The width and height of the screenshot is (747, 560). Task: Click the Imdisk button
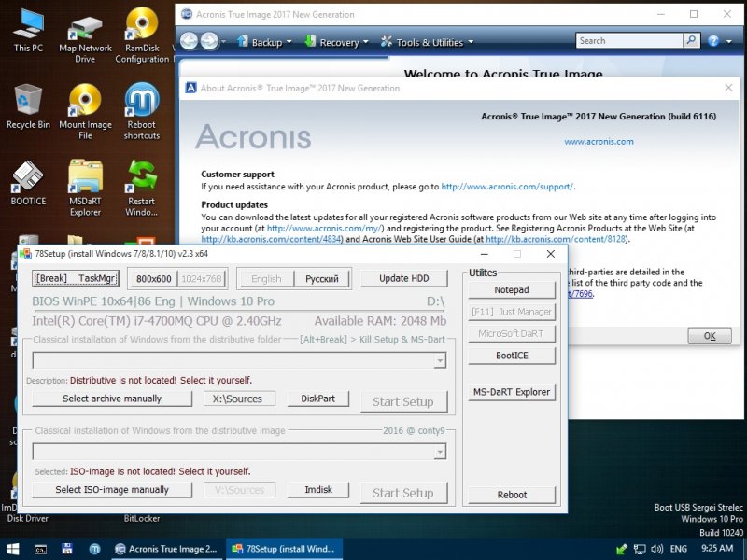tap(318, 489)
